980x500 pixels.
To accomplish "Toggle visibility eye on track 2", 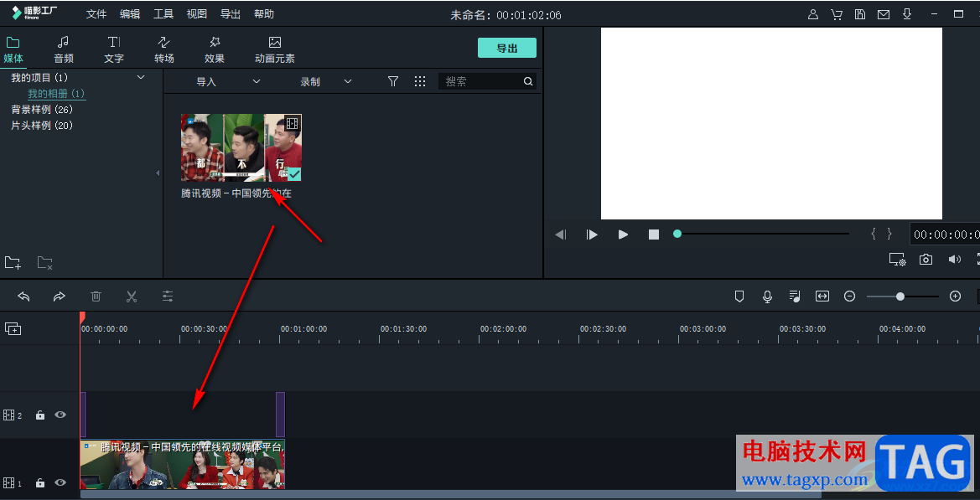I will point(60,415).
